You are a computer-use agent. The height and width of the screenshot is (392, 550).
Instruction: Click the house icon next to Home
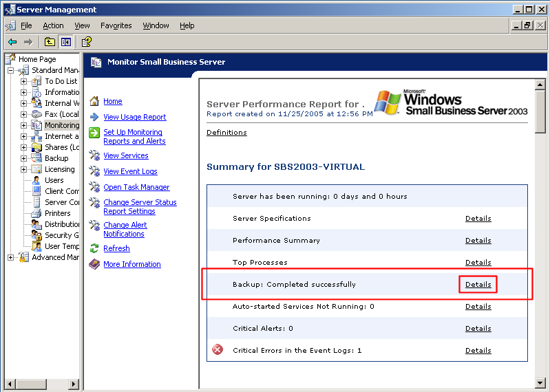click(x=94, y=101)
